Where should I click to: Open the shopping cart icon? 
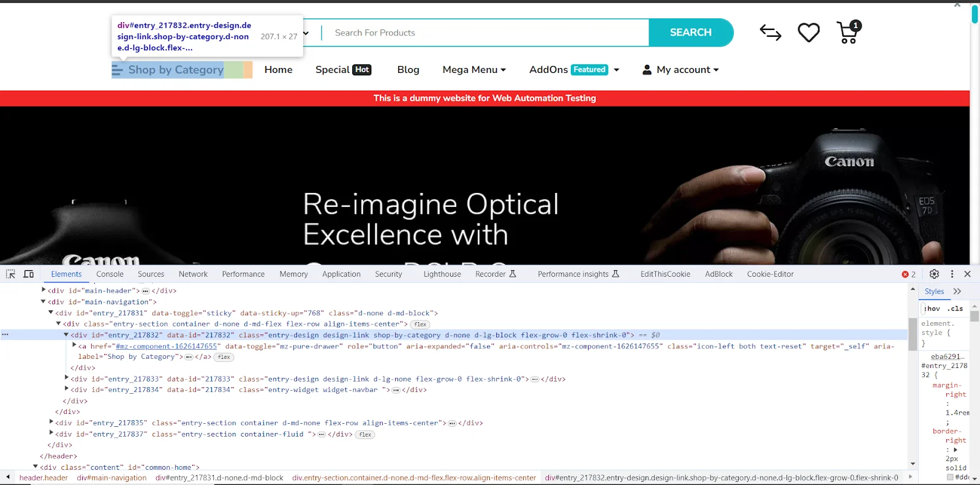(848, 32)
